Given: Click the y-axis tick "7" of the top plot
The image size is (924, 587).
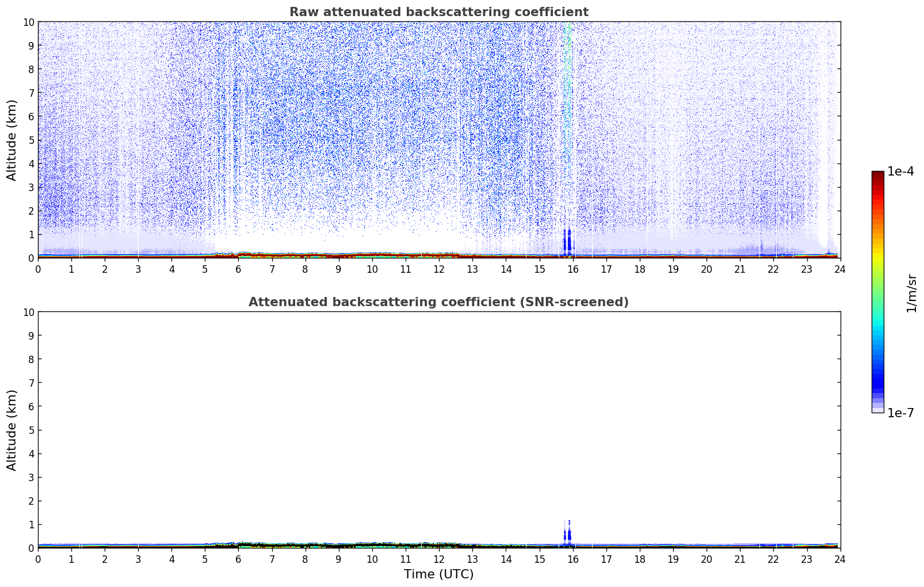Looking at the screenshot, I should pos(31,93).
